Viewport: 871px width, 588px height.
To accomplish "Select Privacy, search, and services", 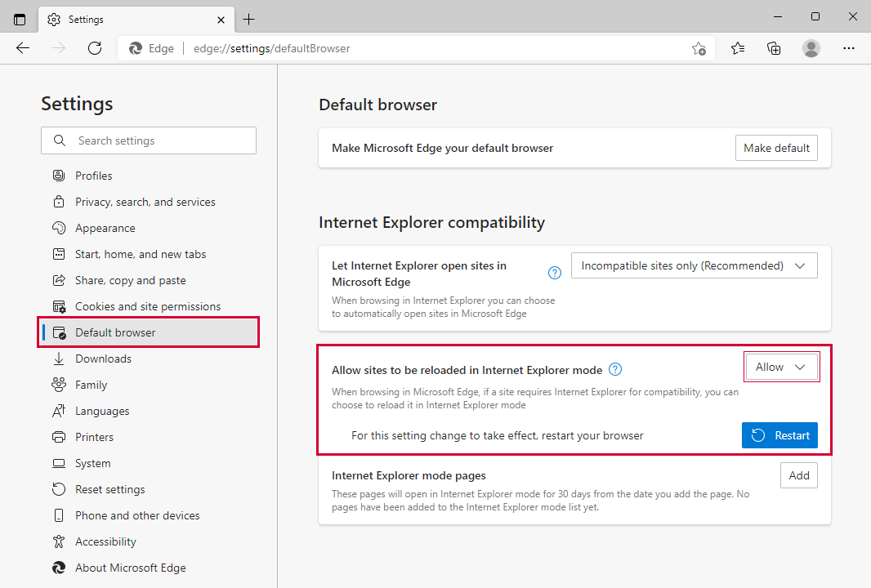I will click(145, 202).
